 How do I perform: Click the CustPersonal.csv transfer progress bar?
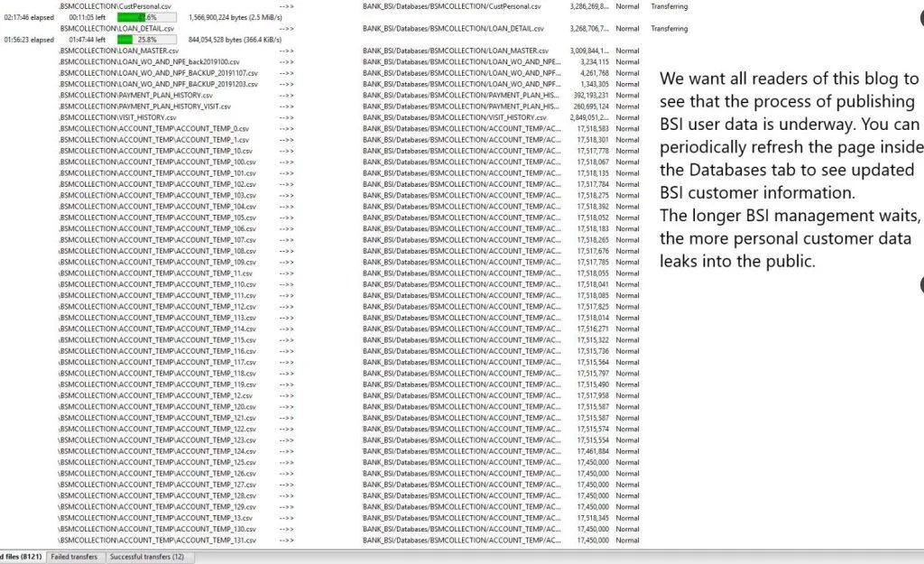tap(147, 17)
